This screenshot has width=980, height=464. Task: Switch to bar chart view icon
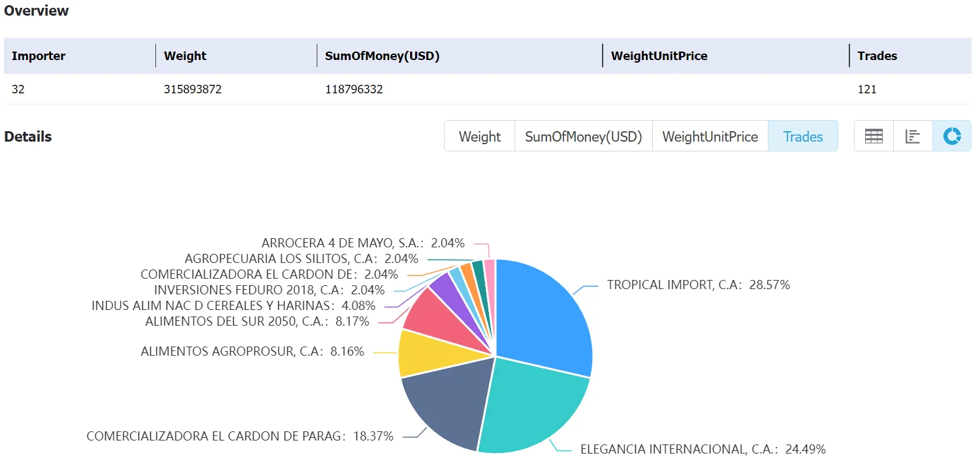[x=913, y=136]
